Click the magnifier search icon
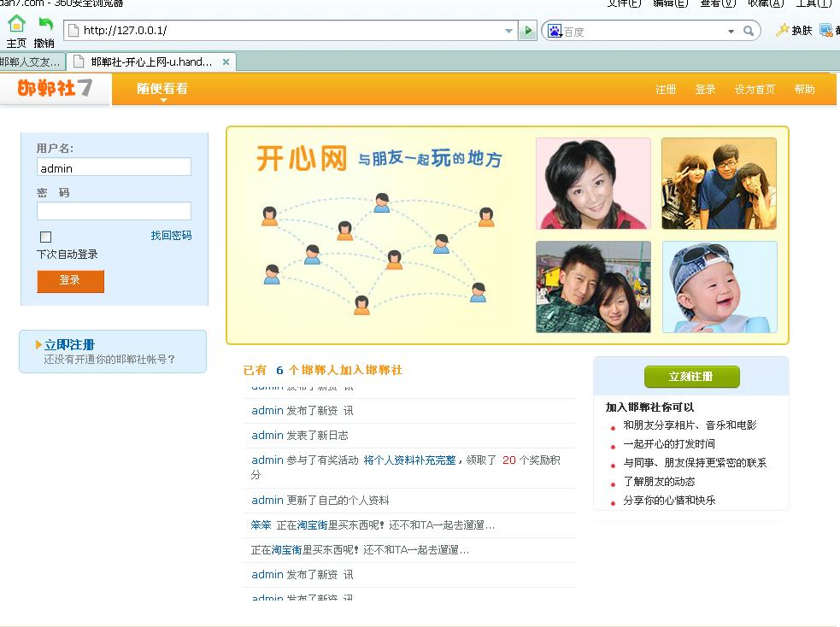Viewport: 840px width, 627px height. tap(749, 31)
